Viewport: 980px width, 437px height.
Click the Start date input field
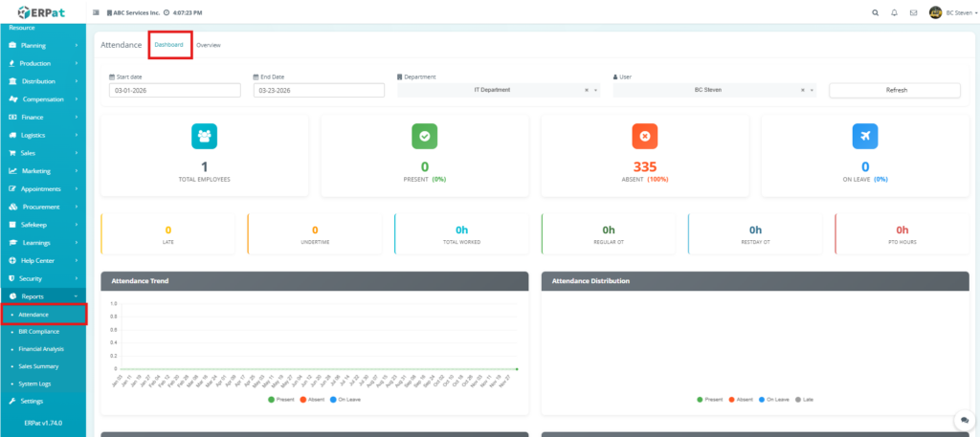tap(174, 90)
